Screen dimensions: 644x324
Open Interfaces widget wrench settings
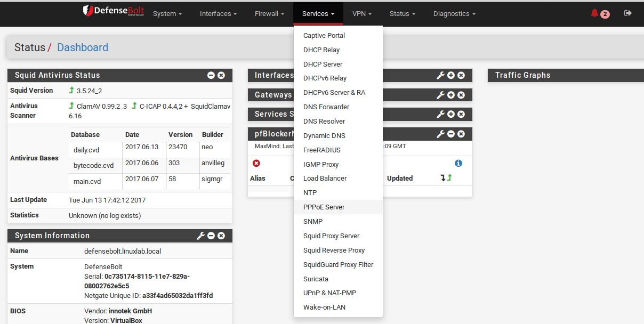pos(441,76)
